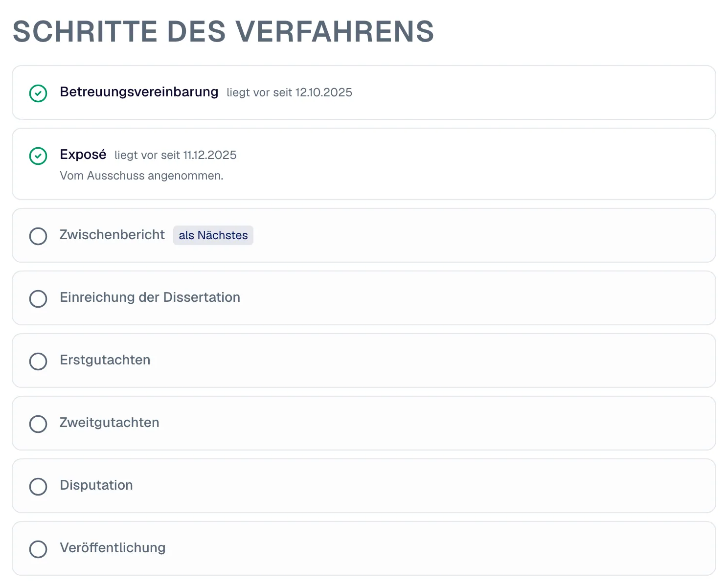The width and height of the screenshot is (728, 587).
Task: Click the empty circle icon next to Einreichung der Dissertation
Action: [x=38, y=298]
